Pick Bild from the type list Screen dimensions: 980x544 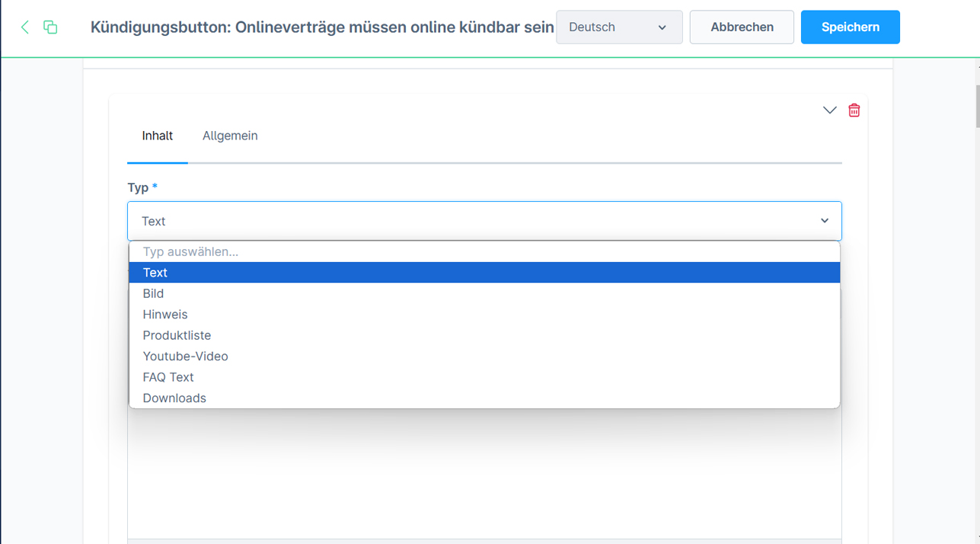[x=153, y=293]
